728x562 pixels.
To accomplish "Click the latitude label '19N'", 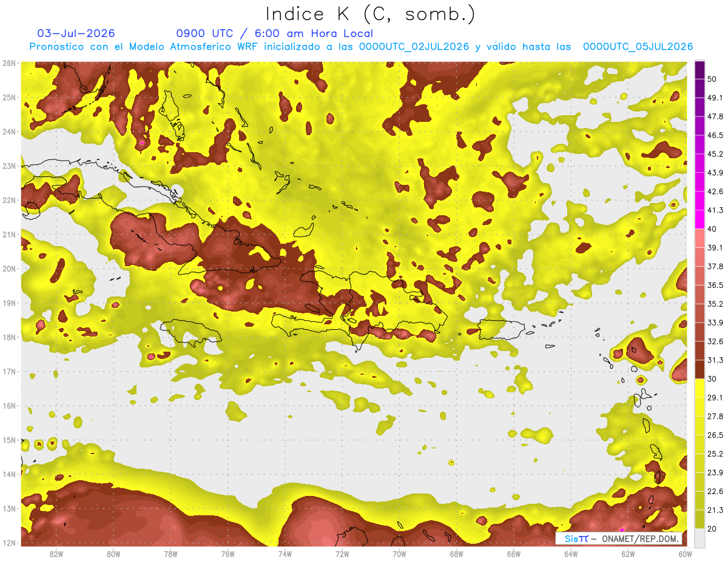I will (8, 303).
